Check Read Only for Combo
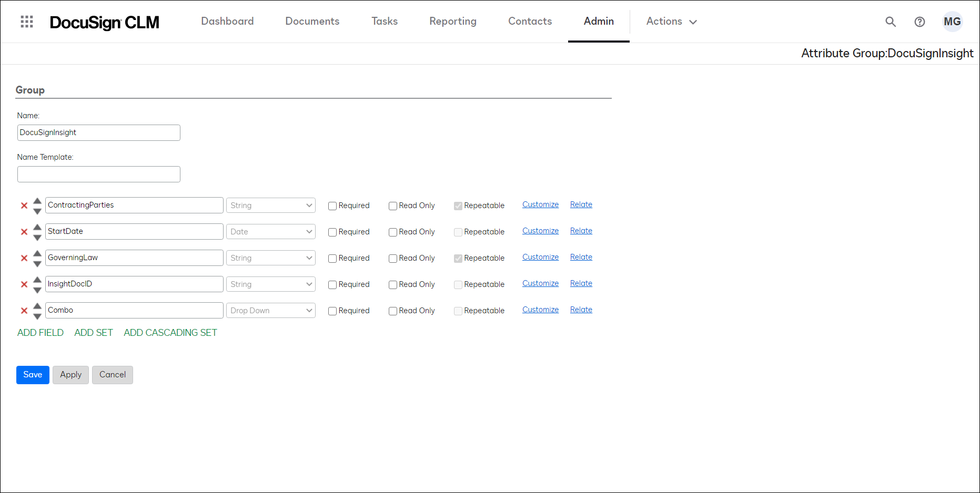 [x=393, y=311]
